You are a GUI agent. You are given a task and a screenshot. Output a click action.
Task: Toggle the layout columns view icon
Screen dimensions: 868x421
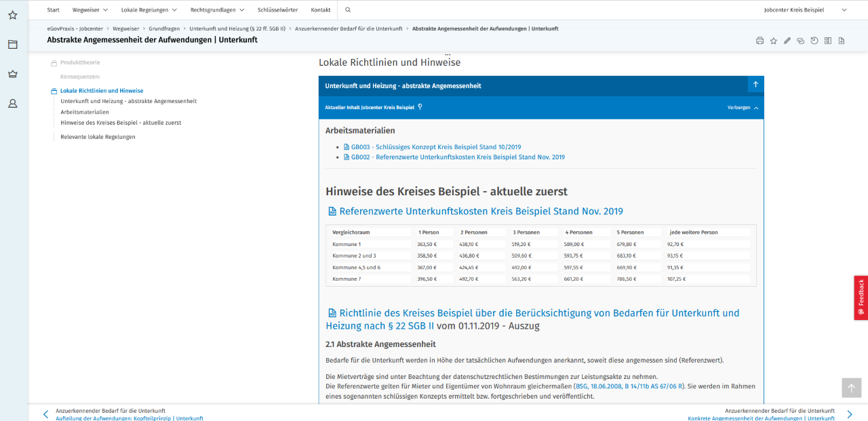tap(827, 41)
